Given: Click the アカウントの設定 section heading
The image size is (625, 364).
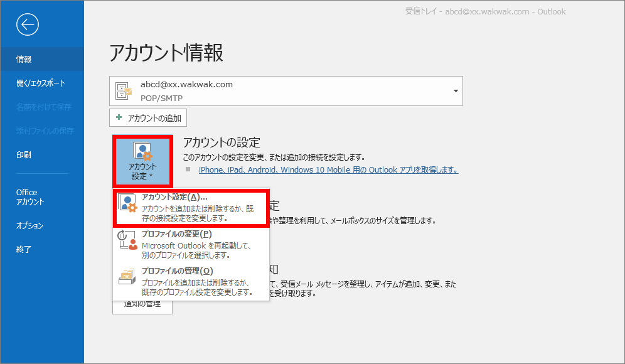Looking at the screenshot, I should (x=222, y=142).
